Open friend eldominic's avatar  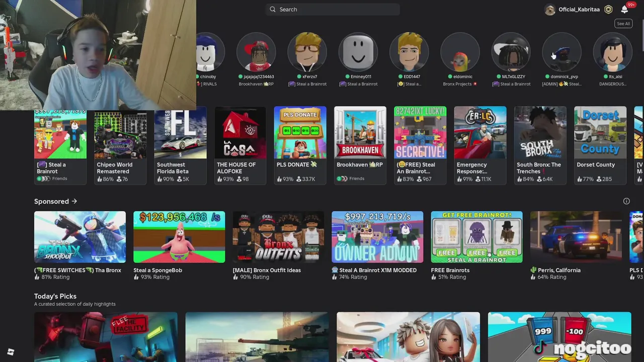click(460, 52)
